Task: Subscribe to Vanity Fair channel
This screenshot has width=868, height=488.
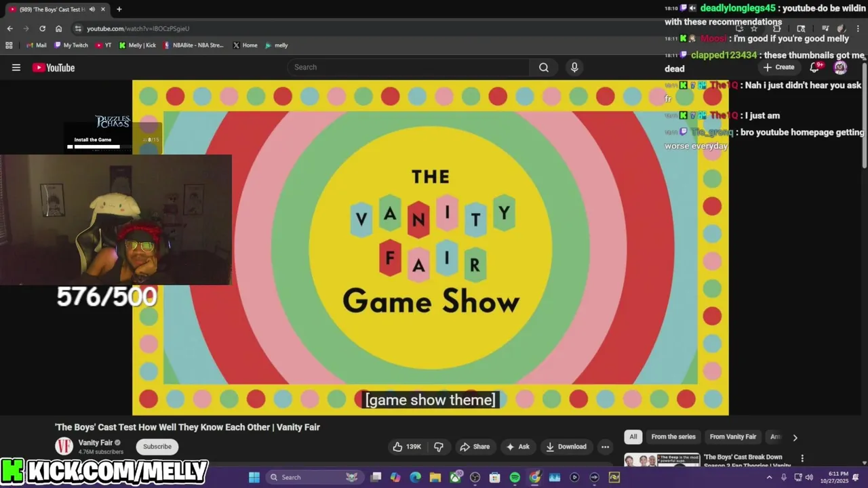Action: 157,447
